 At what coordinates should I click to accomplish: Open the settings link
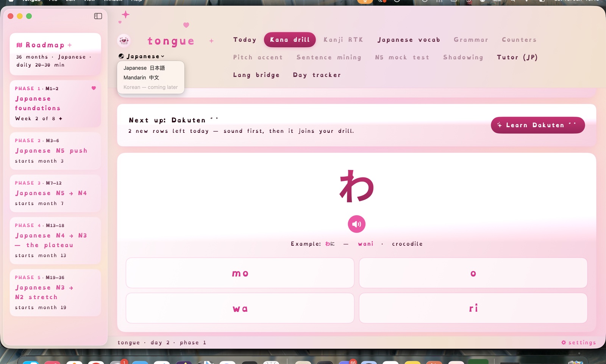(x=579, y=342)
